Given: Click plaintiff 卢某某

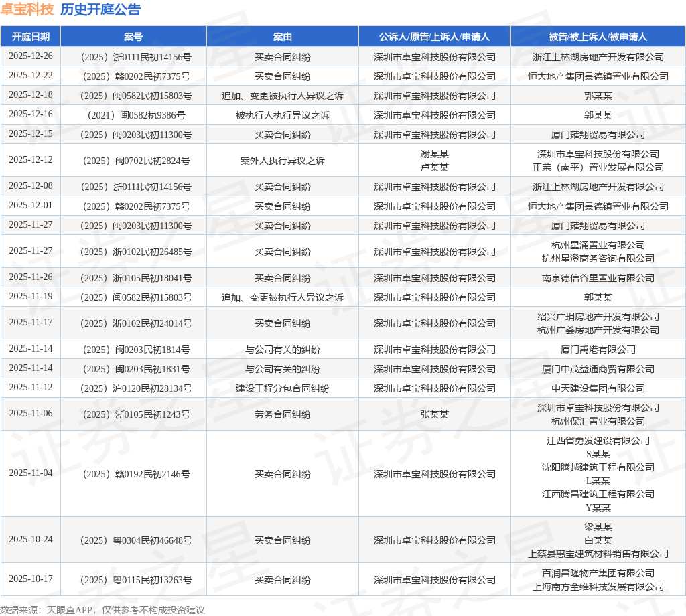Looking at the screenshot, I should click(x=434, y=167).
